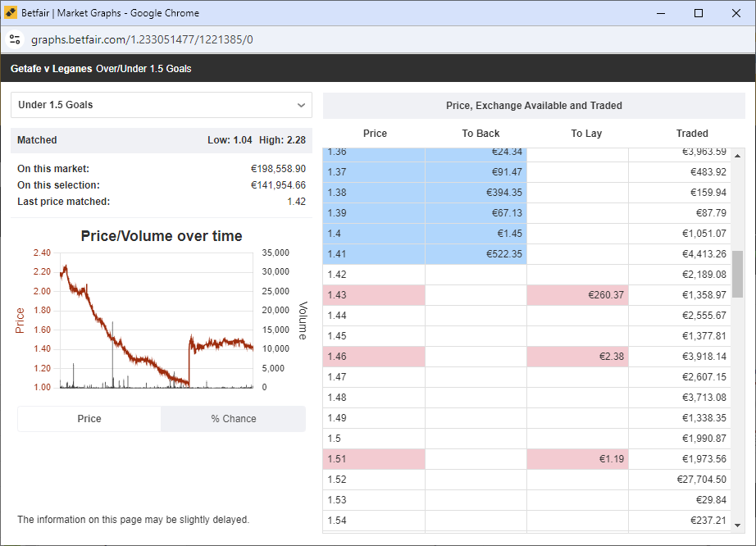
Task: Click the 1.46 price cell
Action: [x=374, y=357]
